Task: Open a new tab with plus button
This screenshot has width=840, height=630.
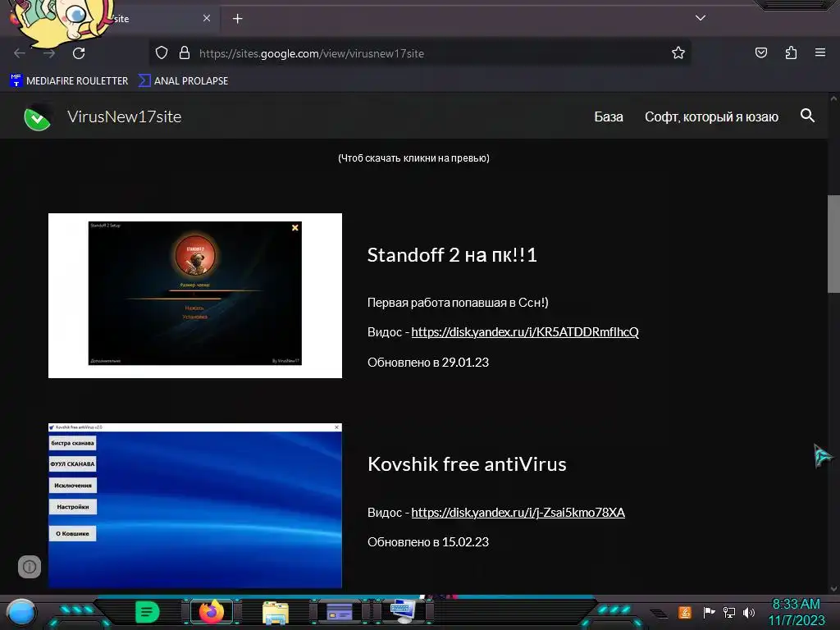Action: 237,19
